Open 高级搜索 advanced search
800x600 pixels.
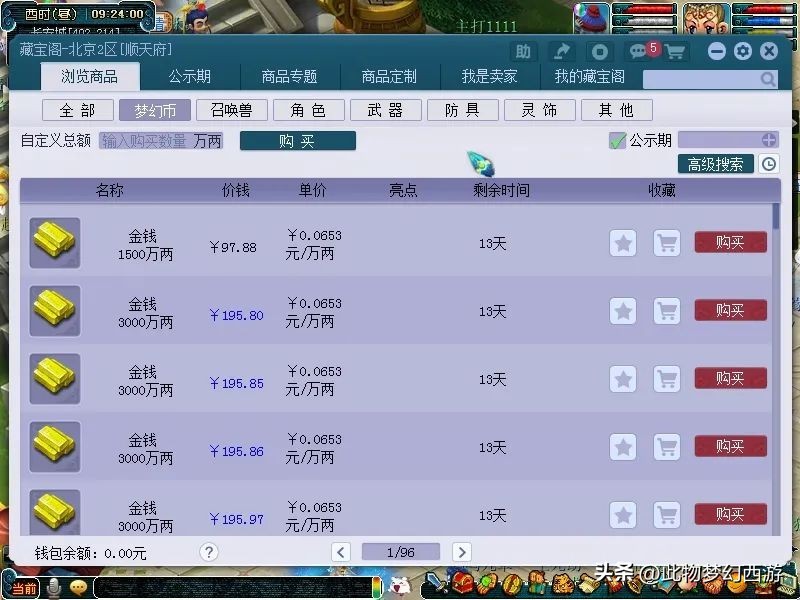(x=715, y=165)
